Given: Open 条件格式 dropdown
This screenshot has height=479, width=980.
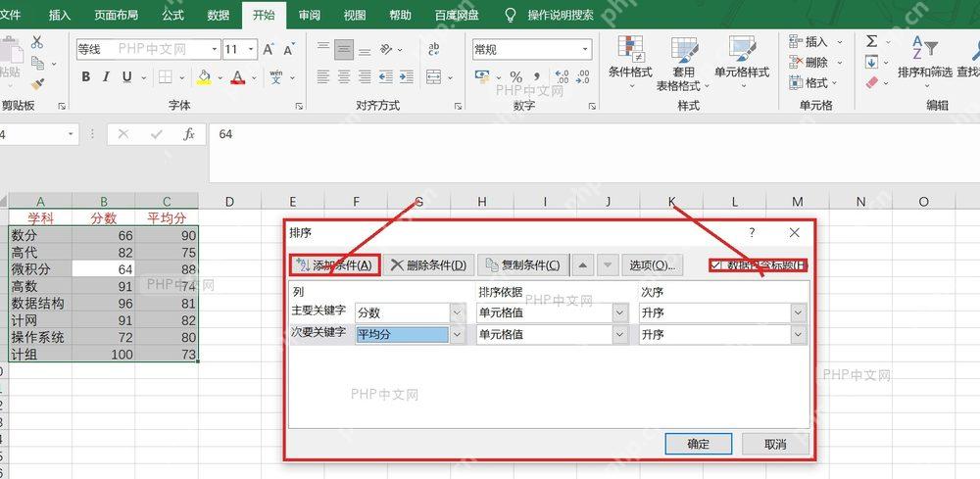Looking at the screenshot, I should point(630,65).
